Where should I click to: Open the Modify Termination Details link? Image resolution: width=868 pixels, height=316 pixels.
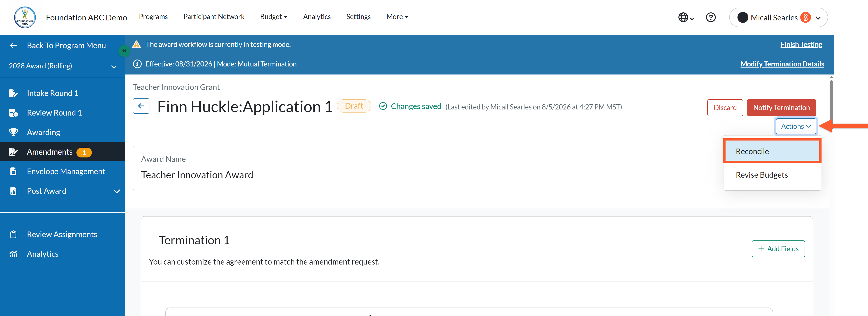pos(782,64)
